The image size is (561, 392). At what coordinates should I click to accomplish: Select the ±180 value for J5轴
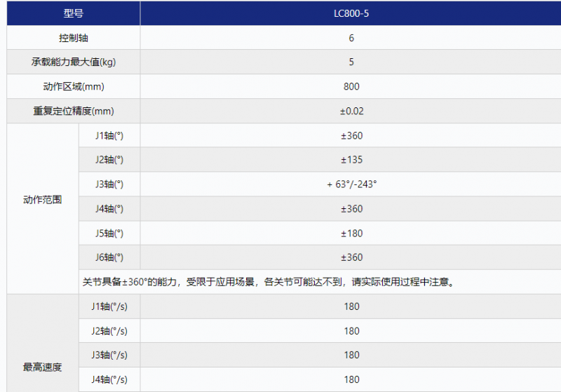352,233
